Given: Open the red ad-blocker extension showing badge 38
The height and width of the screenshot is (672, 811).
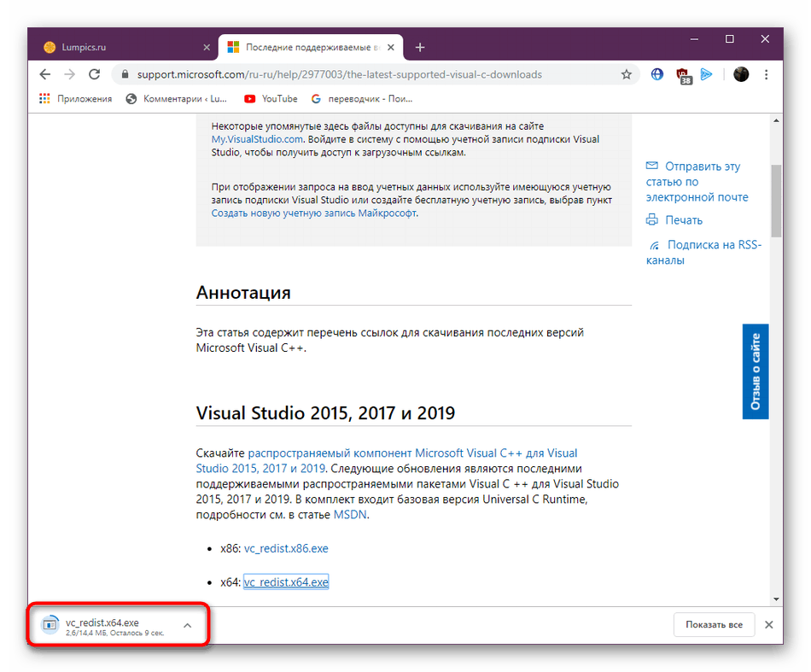Looking at the screenshot, I should tap(683, 74).
